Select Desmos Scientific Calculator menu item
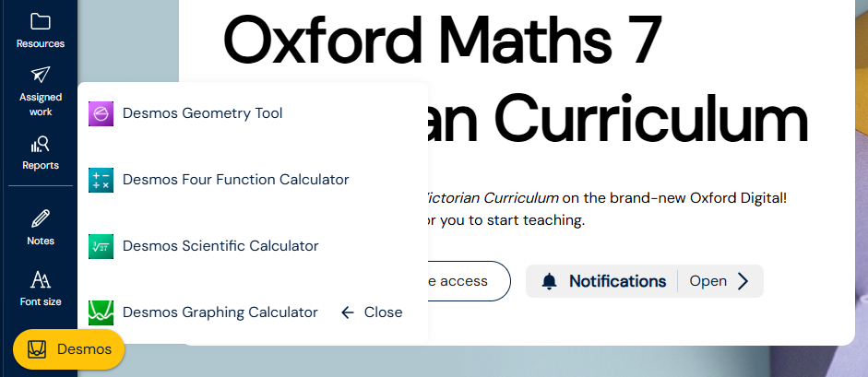This screenshot has height=377, width=868. (x=220, y=246)
